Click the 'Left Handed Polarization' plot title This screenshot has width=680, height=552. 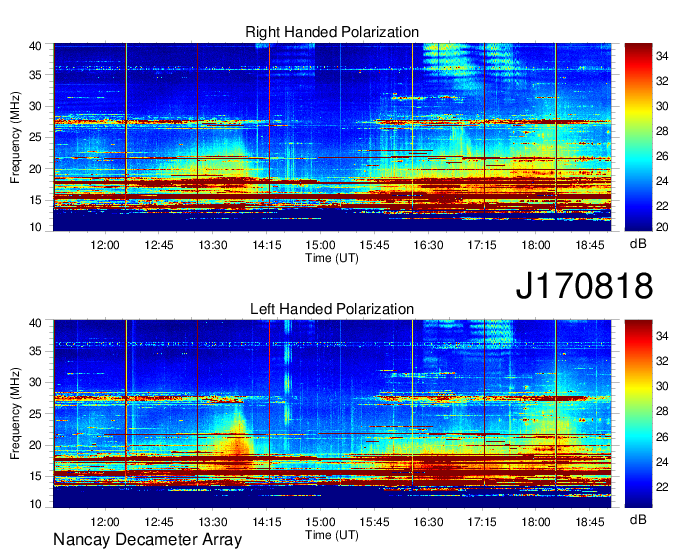click(332, 309)
